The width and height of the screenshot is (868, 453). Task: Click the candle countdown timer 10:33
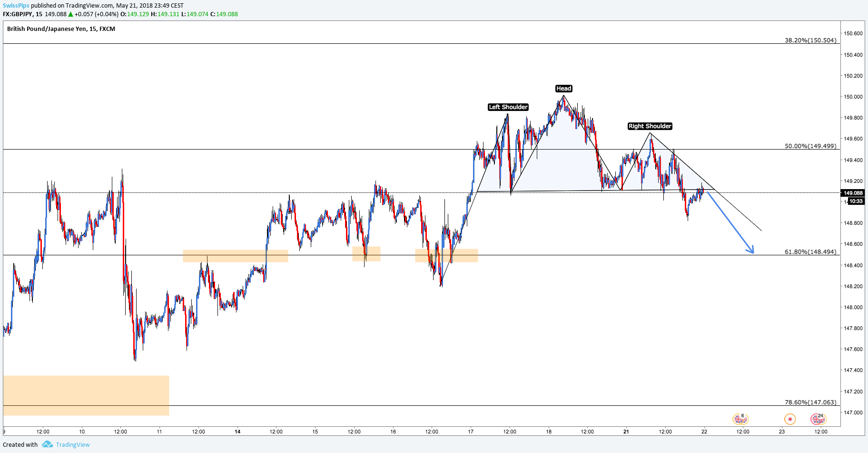[856, 201]
